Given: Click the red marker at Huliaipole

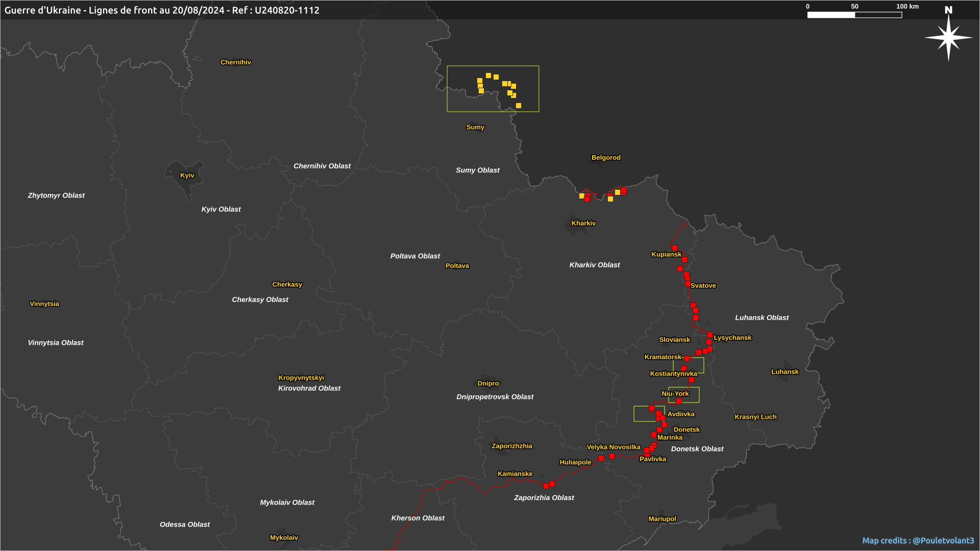Looking at the screenshot, I should pyautogui.click(x=601, y=458).
